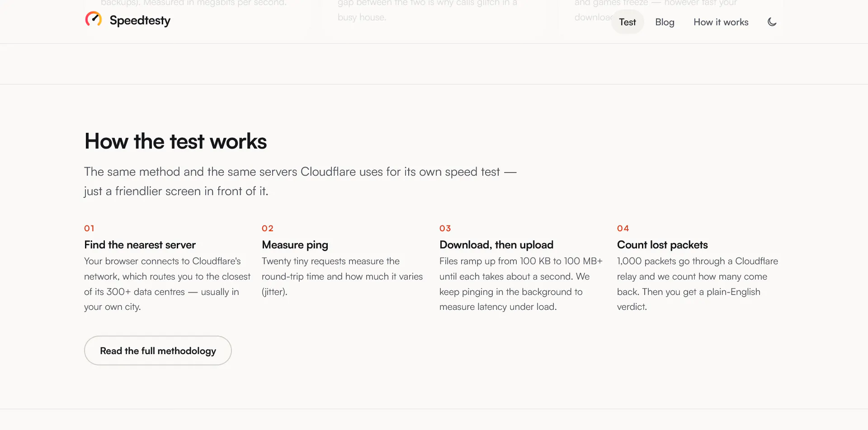Click the text about files ramping up
The height and width of the screenshot is (430, 868).
pos(521,284)
